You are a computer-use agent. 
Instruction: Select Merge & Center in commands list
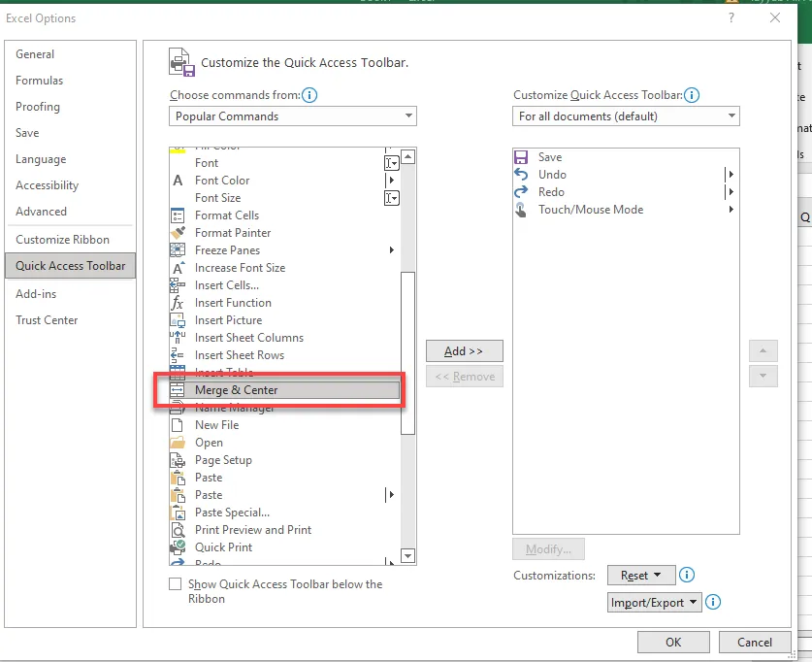pyautogui.click(x=236, y=390)
